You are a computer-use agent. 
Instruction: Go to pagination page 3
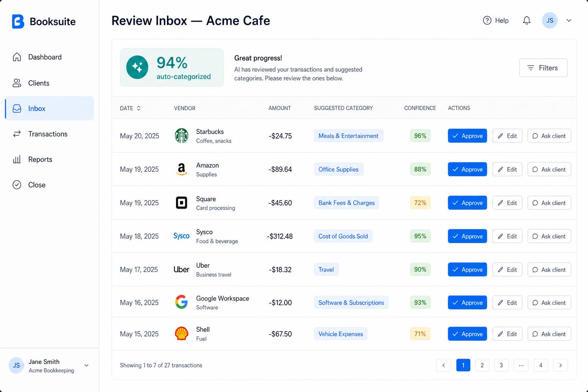tap(501, 365)
